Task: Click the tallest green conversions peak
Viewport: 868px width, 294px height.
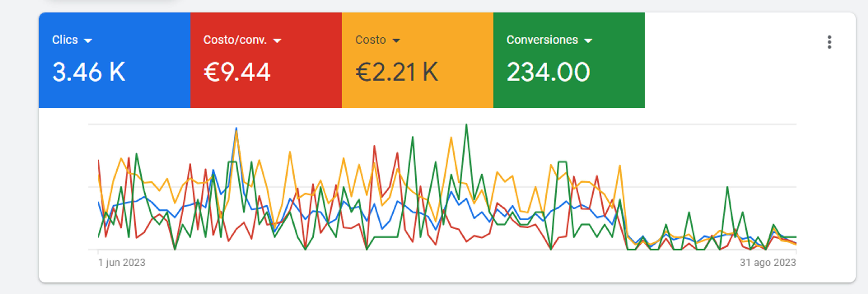Action: 466,125
